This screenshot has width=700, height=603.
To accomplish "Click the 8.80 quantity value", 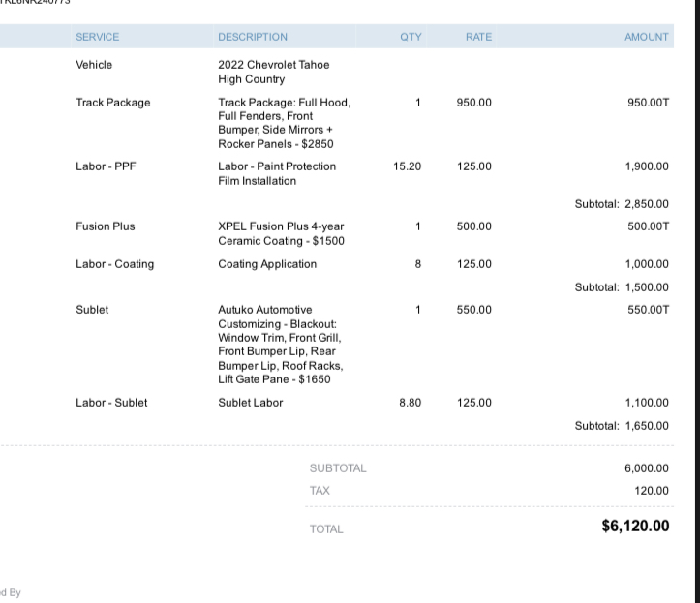I will point(411,403).
